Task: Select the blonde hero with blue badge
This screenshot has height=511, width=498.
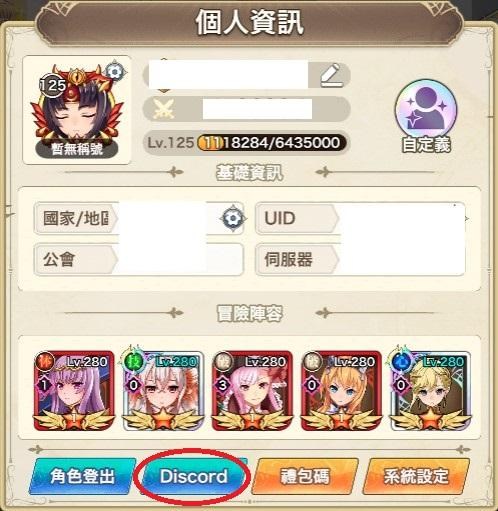Action: pos(431,390)
